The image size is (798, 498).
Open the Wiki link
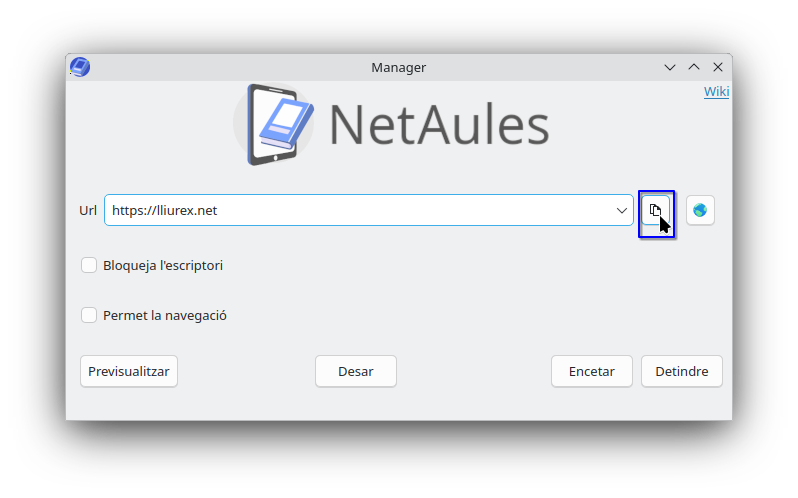pyautogui.click(x=716, y=92)
